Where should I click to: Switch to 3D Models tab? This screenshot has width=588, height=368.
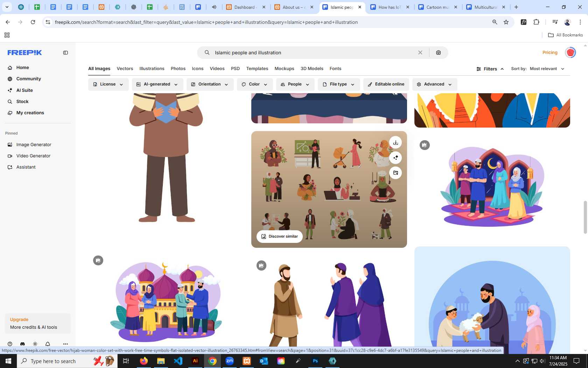[x=312, y=69]
